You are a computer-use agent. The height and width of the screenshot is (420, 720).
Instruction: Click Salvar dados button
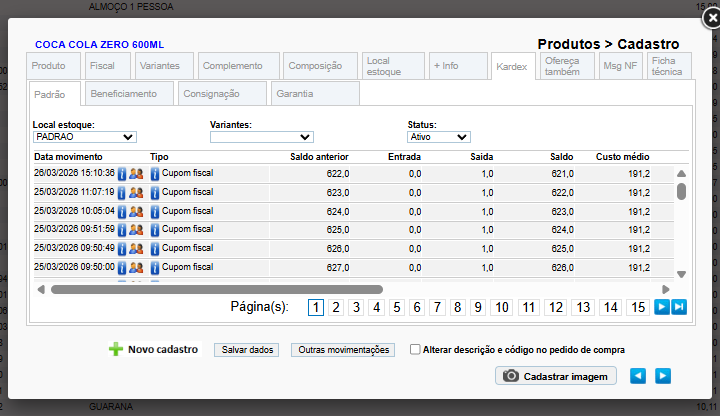247,350
